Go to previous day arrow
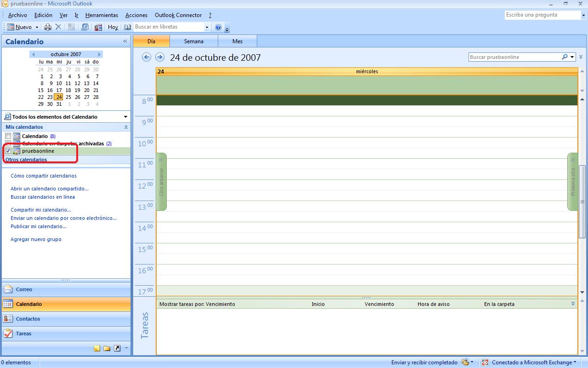The height and width of the screenshot is (368, 588). point(147,57)
